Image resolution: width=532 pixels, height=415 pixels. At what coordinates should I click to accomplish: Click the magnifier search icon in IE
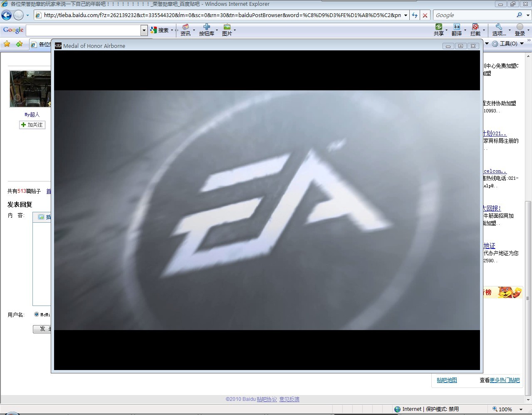pyautogui.click(x=519, y=15)
